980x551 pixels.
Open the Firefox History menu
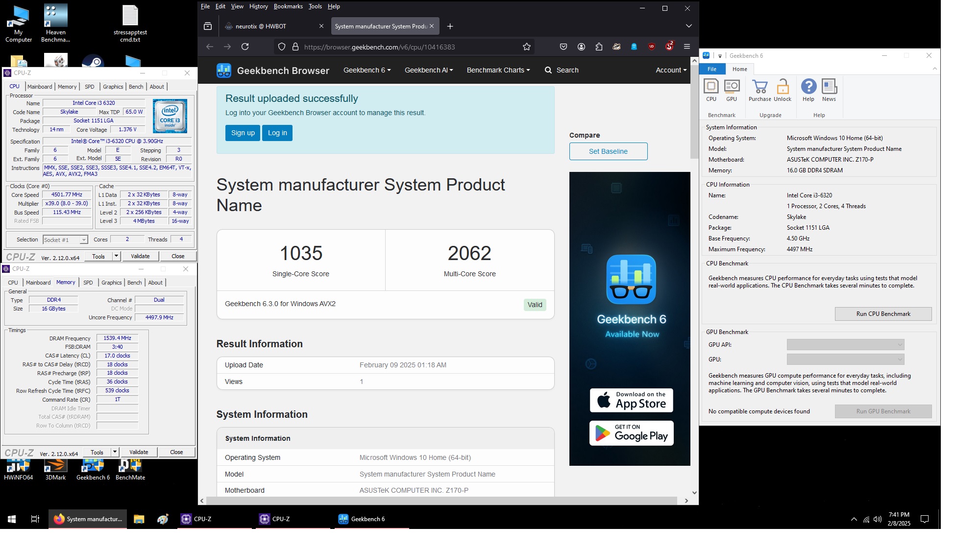pos(258,6)
